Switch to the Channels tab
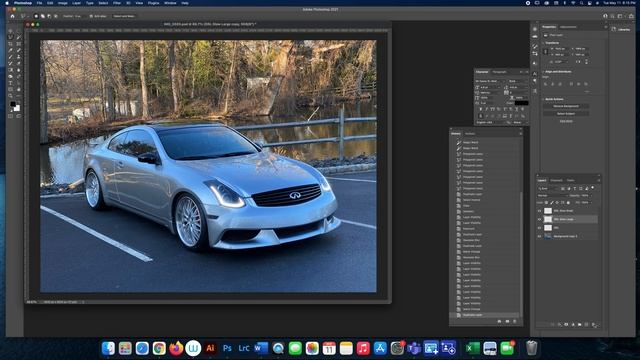Image resolution: width=640 pixels, height=360 pixels. [x=556, y=180]
